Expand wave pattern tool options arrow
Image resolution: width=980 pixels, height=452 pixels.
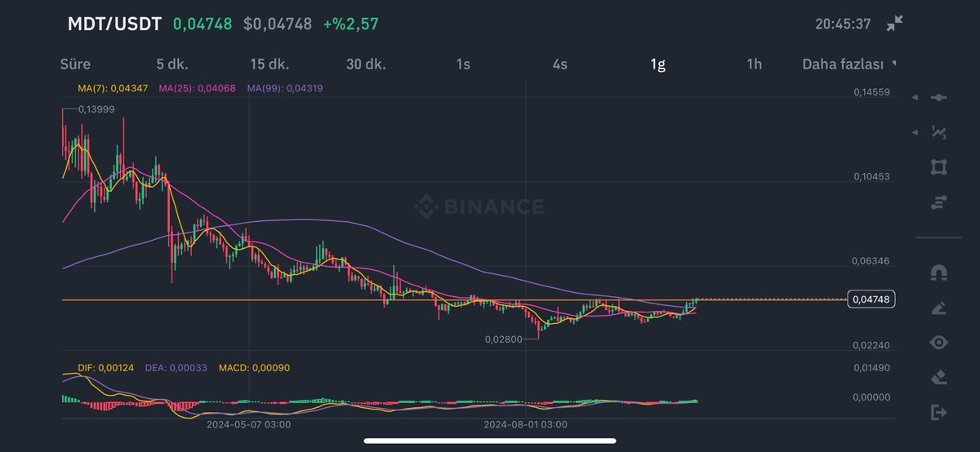coord(915,132)
